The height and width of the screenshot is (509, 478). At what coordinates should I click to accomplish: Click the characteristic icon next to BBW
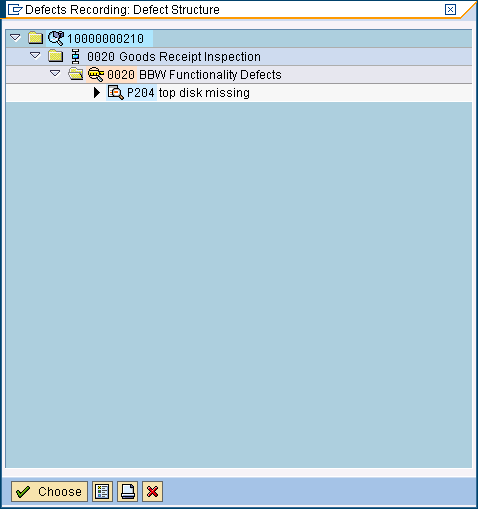tap(96, 74)
